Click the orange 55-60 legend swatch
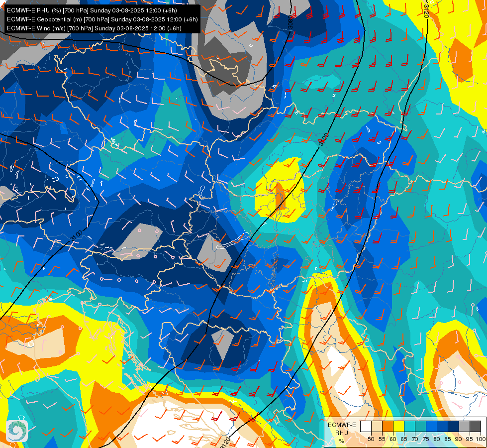Screen dimensions: 487x448 click(x=388, y=426)
